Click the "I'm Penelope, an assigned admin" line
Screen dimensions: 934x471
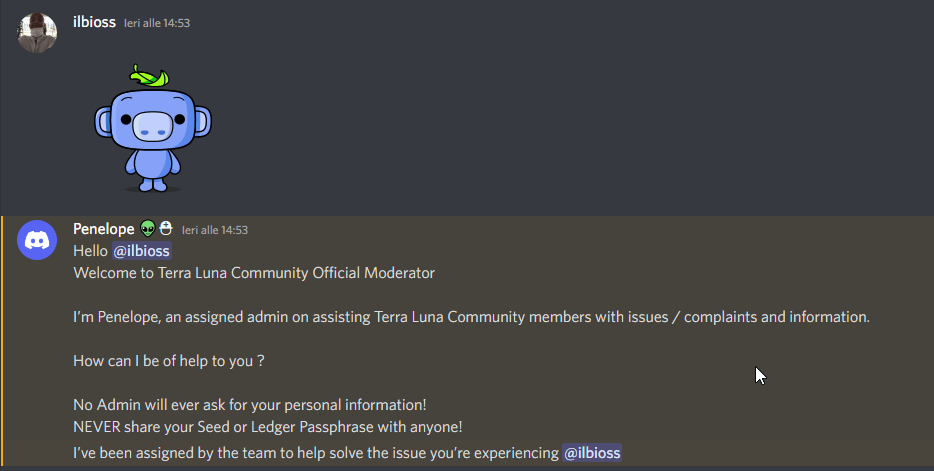pos(471,317)
